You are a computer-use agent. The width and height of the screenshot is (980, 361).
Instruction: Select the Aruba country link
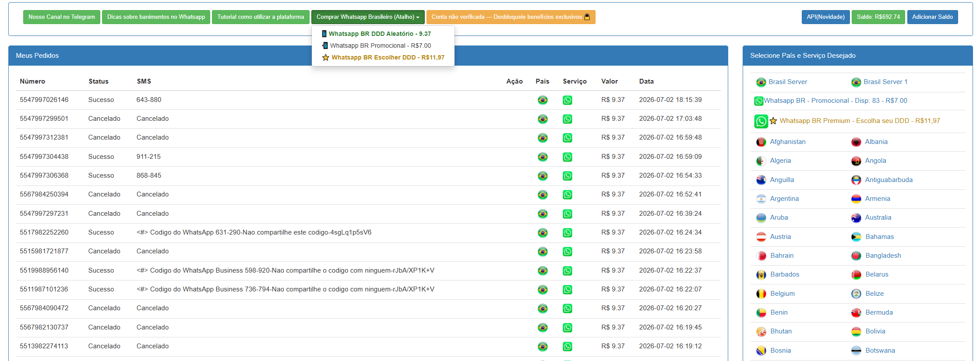click(x=779, y=217)
